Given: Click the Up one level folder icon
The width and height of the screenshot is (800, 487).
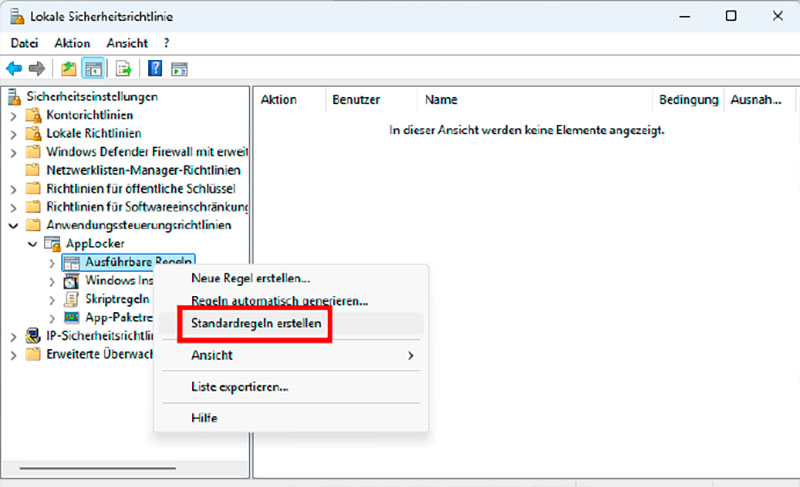Looking at the screenshot, I should coord(68,69).
